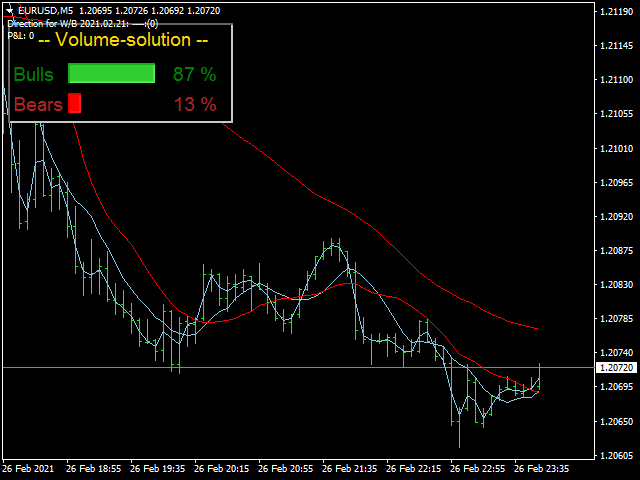Click the '26 Feb 23:35' time axis label
Screen dimensions: 640x480
(541, 469)
